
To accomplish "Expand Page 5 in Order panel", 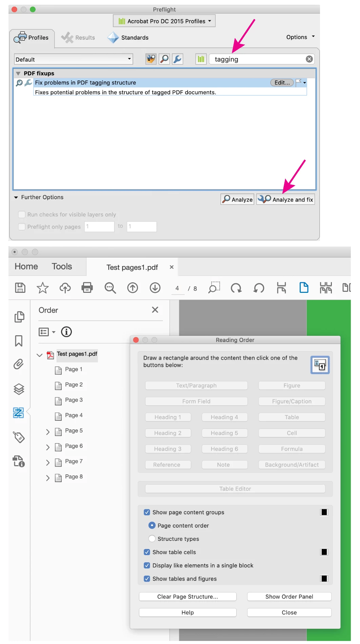I will click(x=48, y=432).
